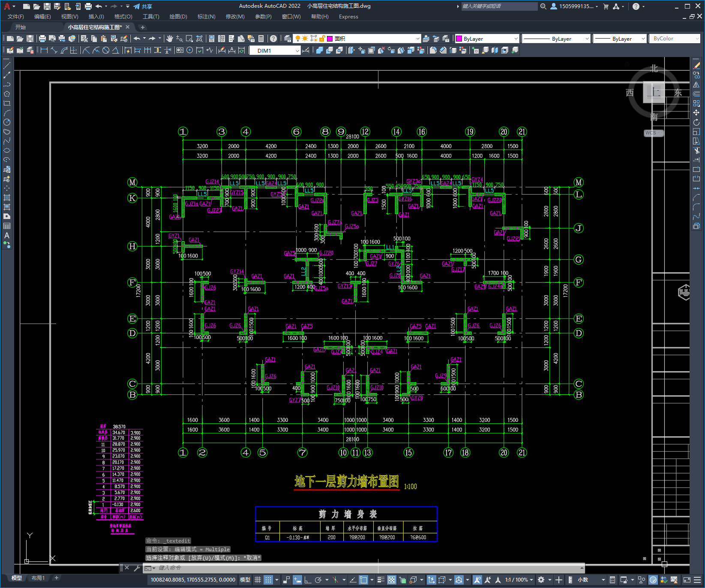Select the Angular dimension tool

pyautogui.click(x=115, y=50)
